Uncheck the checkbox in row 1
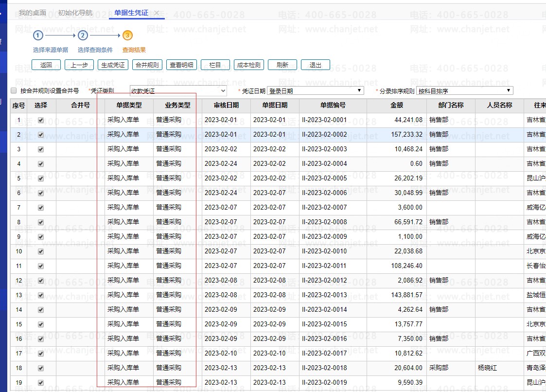The height and width of the screenshot is (392, 546). [41, 120]
